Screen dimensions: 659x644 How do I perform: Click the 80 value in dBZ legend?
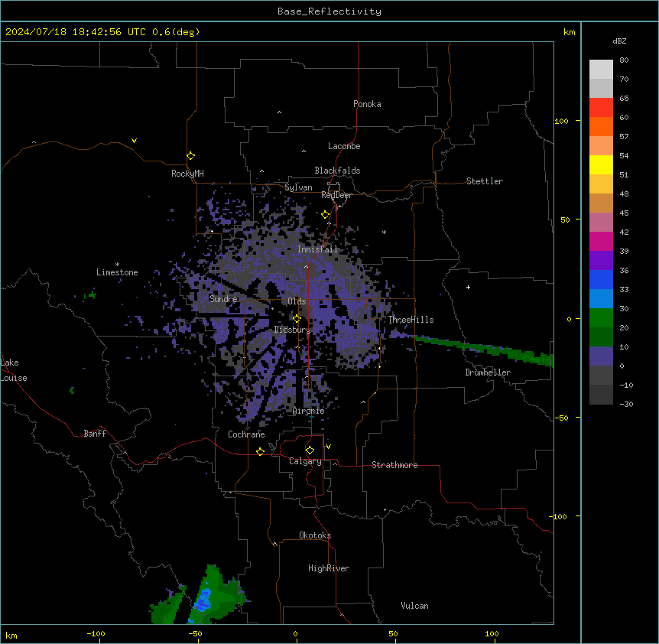[x=624, y=60]
